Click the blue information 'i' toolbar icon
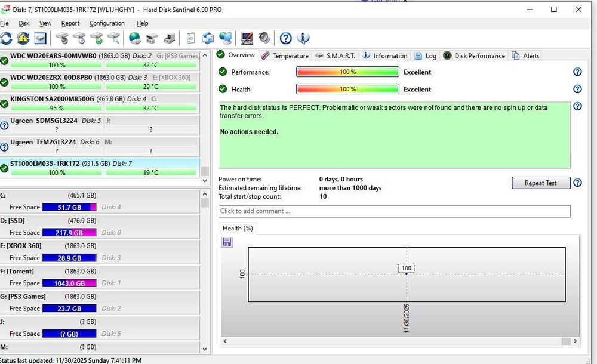 click(x=303, y=38)
